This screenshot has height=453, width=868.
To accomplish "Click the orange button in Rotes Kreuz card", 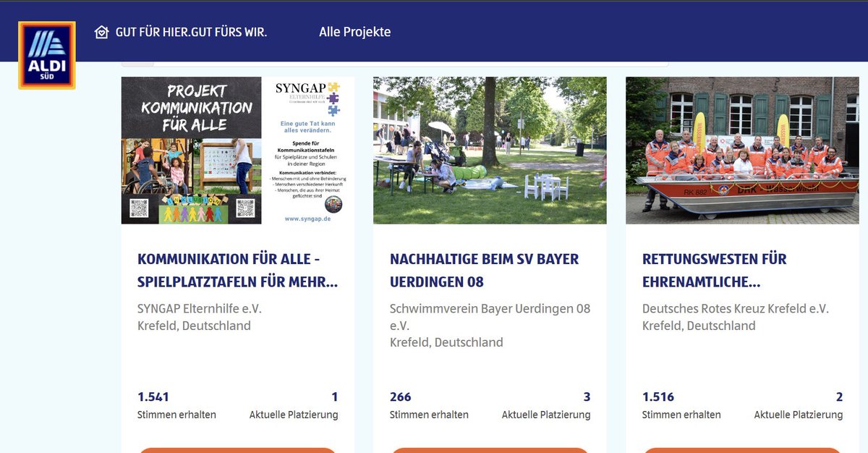I will coord(742,450).
